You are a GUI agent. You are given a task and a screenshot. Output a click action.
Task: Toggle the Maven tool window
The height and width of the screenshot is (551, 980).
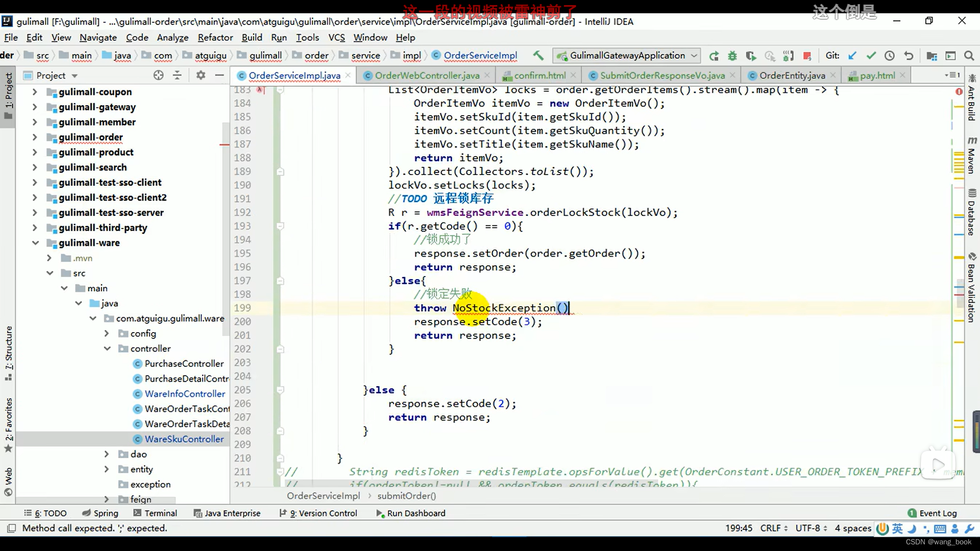click(x=971, y=156)
